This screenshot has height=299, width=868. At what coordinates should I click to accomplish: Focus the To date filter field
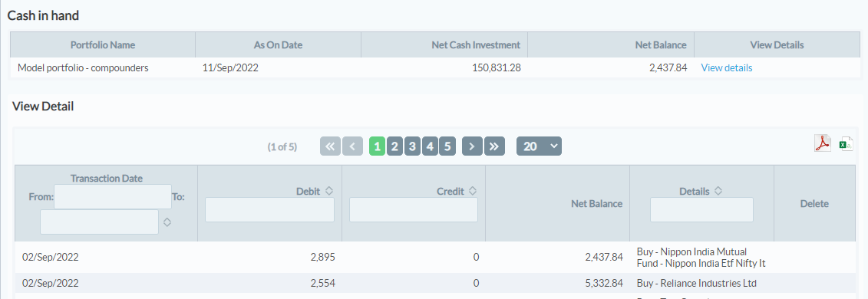(99, 222)
